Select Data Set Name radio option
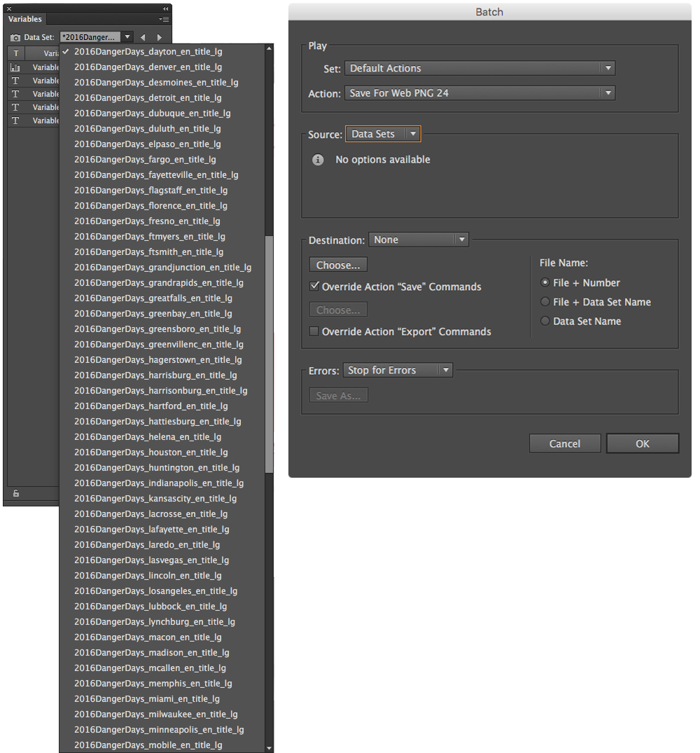Viewport: 700px width, 753px height. [545, 321]
